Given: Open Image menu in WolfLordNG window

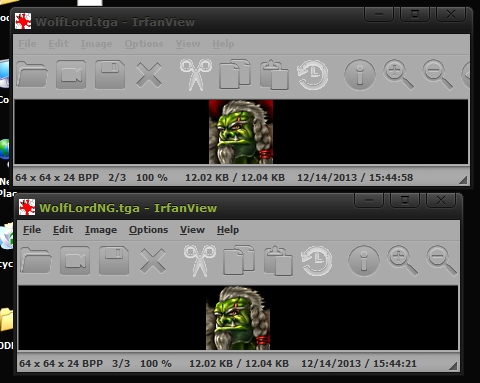Looking at the screenshot, I should tap(101, 230).
